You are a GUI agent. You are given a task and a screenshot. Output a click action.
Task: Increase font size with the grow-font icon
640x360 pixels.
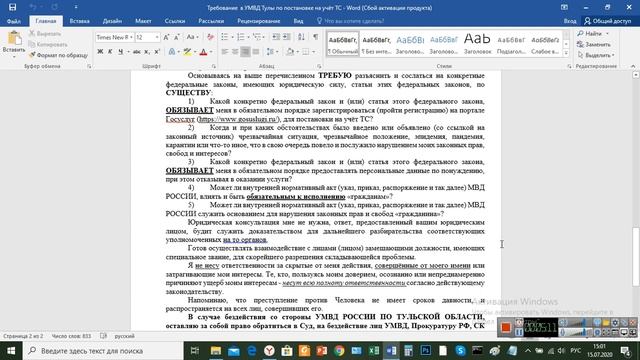166,37
